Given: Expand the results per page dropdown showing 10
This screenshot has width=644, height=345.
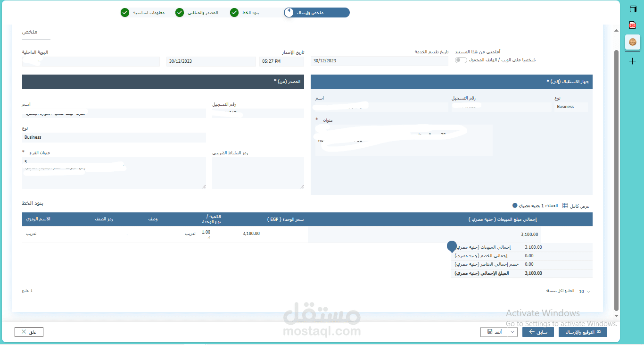Looking at the screenshot, I should click(585, 292).
